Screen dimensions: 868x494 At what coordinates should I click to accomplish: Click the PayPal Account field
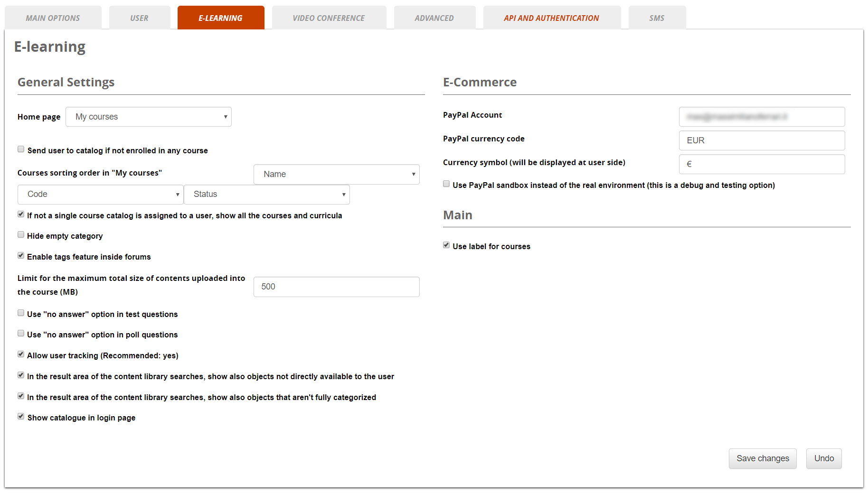click(x=762, y=117)
